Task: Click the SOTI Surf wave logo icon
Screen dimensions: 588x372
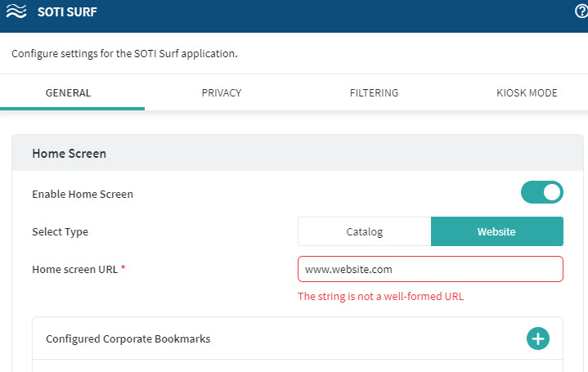Action: click(x=15, y=12)
